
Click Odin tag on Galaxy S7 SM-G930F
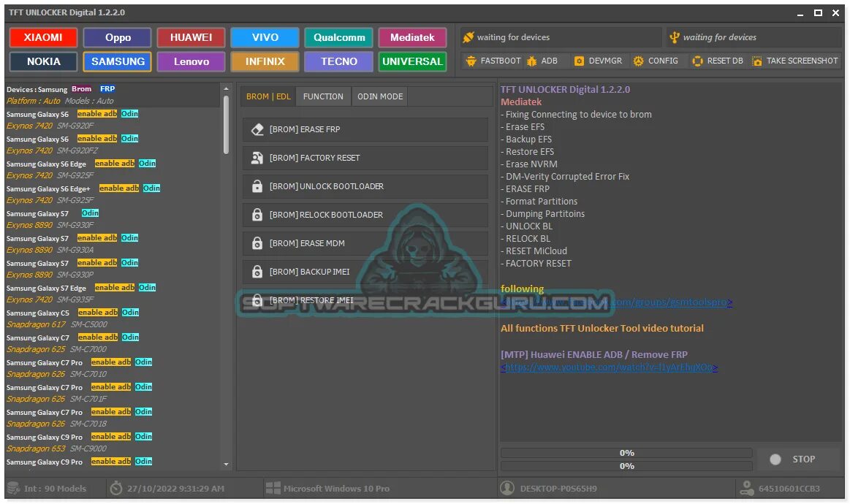point(90,213)
